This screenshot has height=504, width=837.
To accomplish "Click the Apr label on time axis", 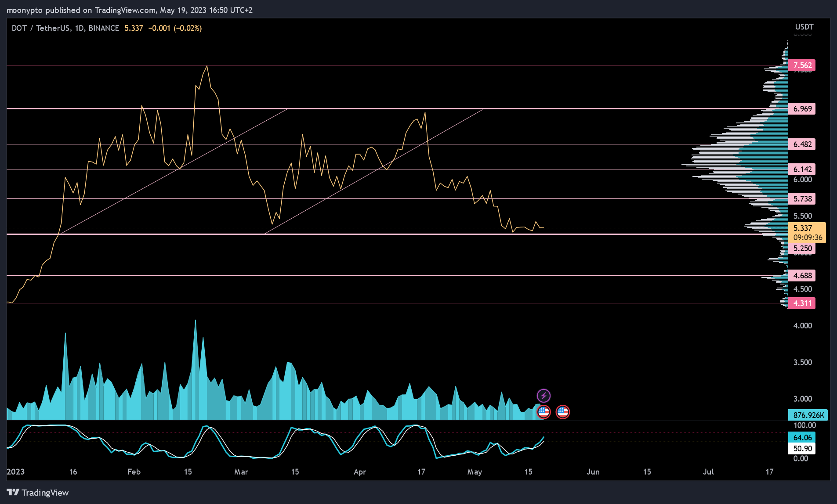I will coord(360,472).
